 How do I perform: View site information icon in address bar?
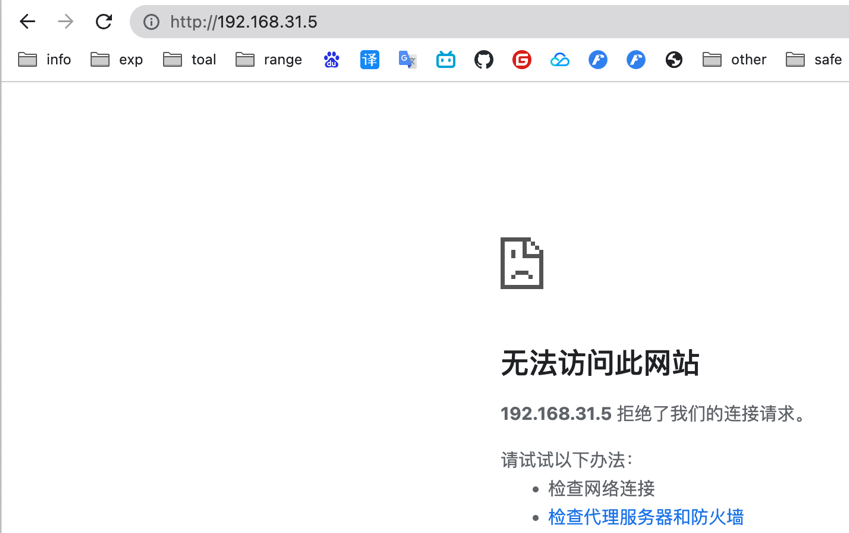pos(151,22)
